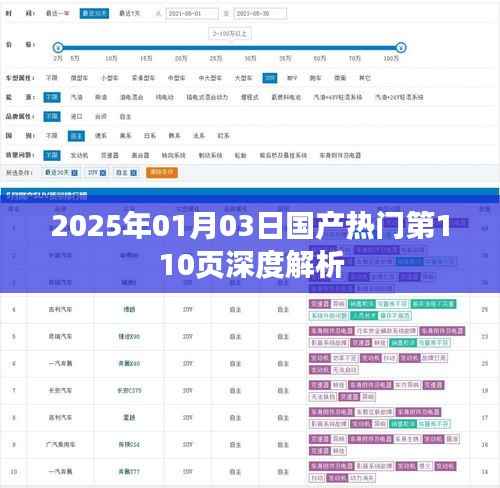Viewport: 500px width, 488px height.
Task: Filter quality problem by 离合器
Action: pyautogui.click(x=140, y=155)
